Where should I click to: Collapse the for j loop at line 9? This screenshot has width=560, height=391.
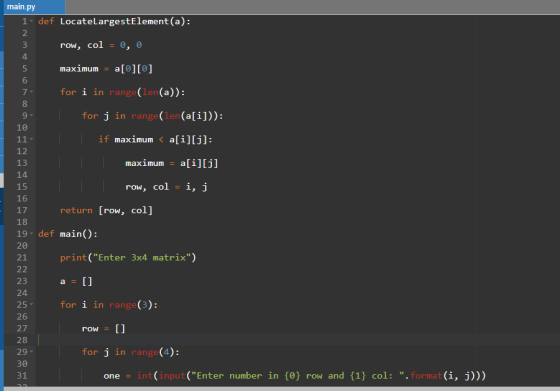32,116
